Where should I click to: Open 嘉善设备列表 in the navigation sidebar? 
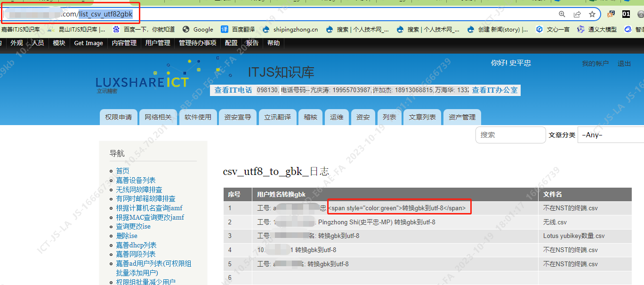[x=136, y=180]
